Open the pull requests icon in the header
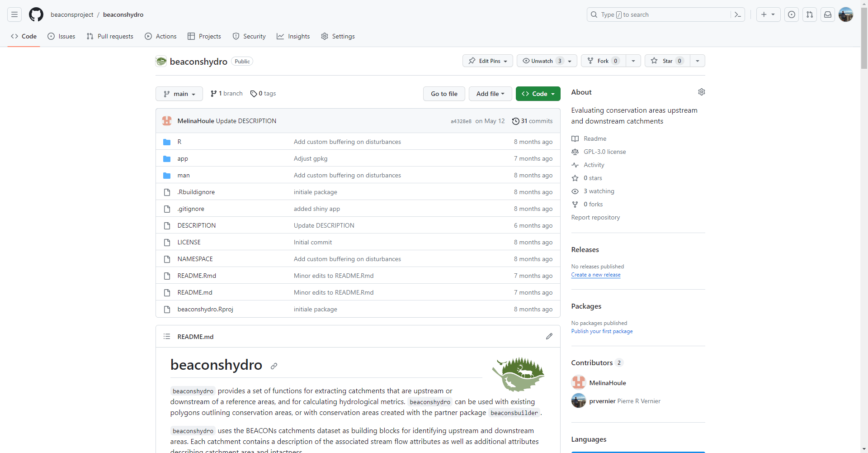The image size is (868, 453). tap(810, 14)
